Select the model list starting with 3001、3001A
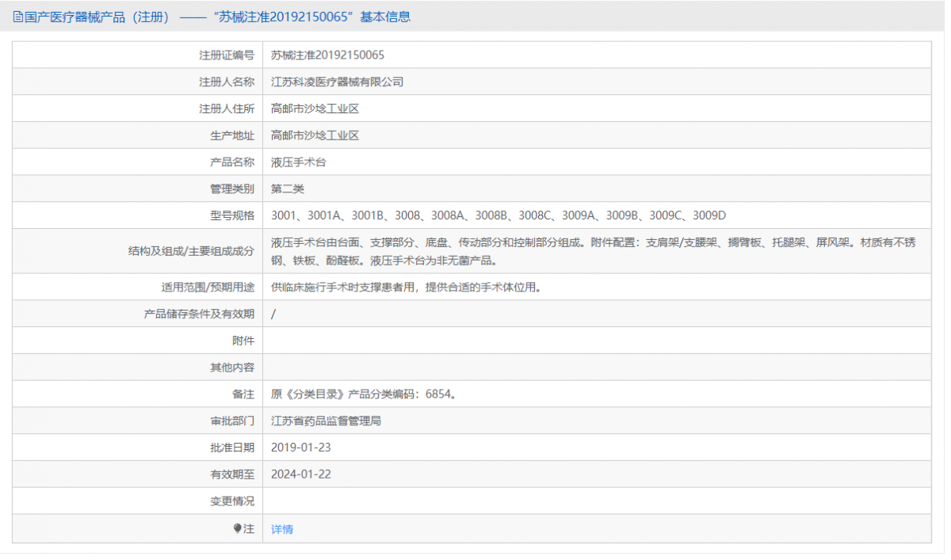 coord(498,215)
